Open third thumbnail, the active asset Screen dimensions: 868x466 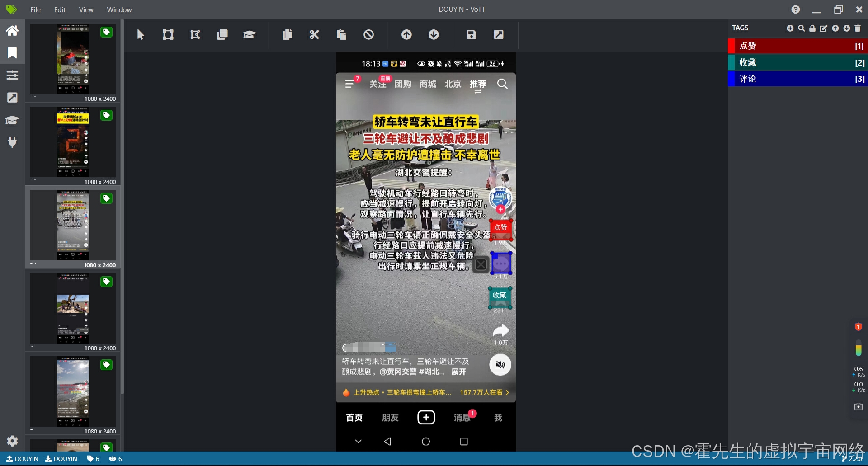[x=73, y=225]
